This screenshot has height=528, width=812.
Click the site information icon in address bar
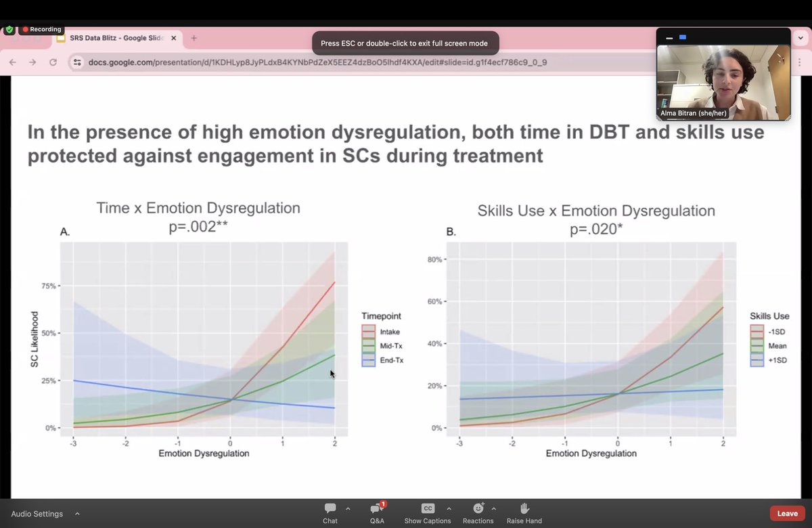tap(77, 62)
